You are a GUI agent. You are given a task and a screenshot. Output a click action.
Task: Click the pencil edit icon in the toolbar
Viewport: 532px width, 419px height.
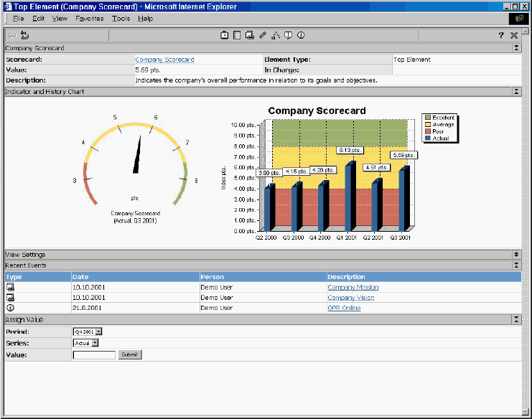[263, 34]
